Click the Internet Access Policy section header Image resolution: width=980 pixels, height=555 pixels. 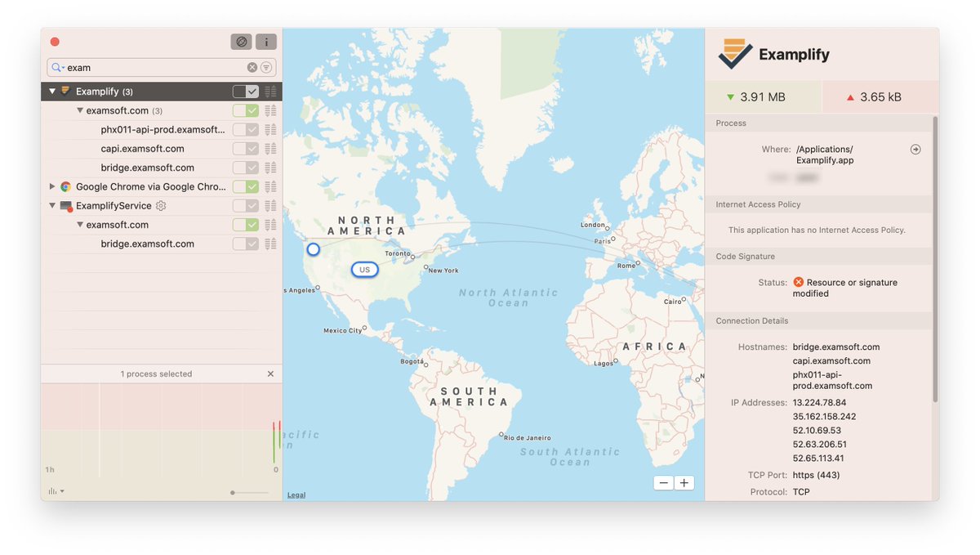click(x=819, y=204)
